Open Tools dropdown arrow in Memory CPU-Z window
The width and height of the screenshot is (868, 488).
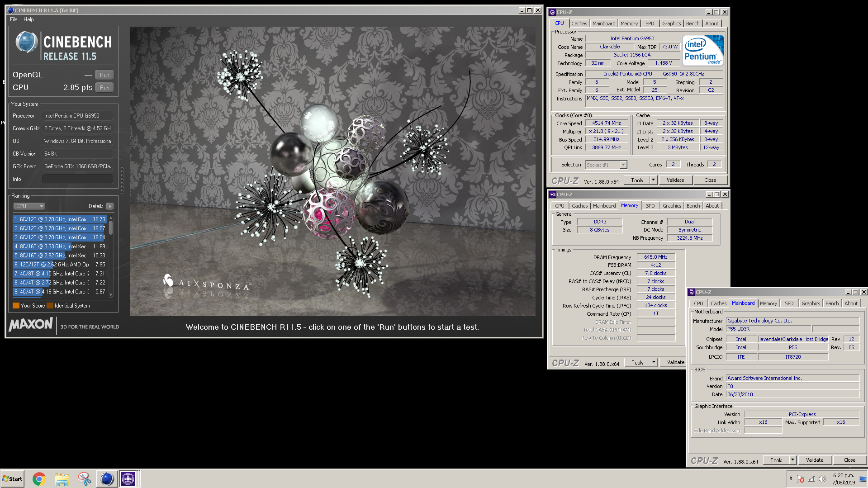[x=654, y=363]
